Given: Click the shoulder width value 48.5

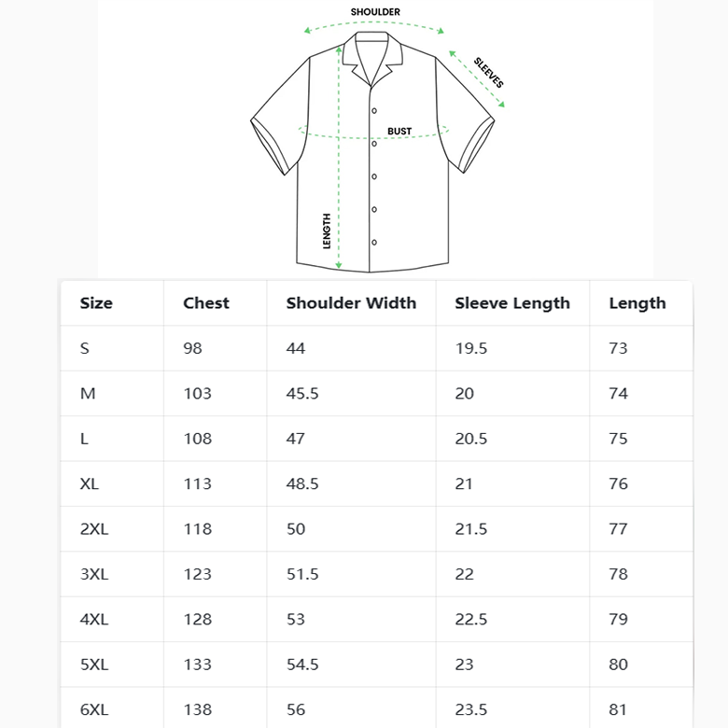Looking at the screenshot, I should pos(302,483).
